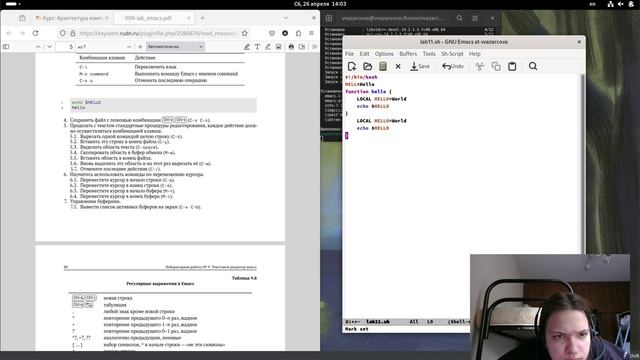This screenshot has height=360, width=640.
Task: Open the terminal hamburger menu
Action: (475, 18)
